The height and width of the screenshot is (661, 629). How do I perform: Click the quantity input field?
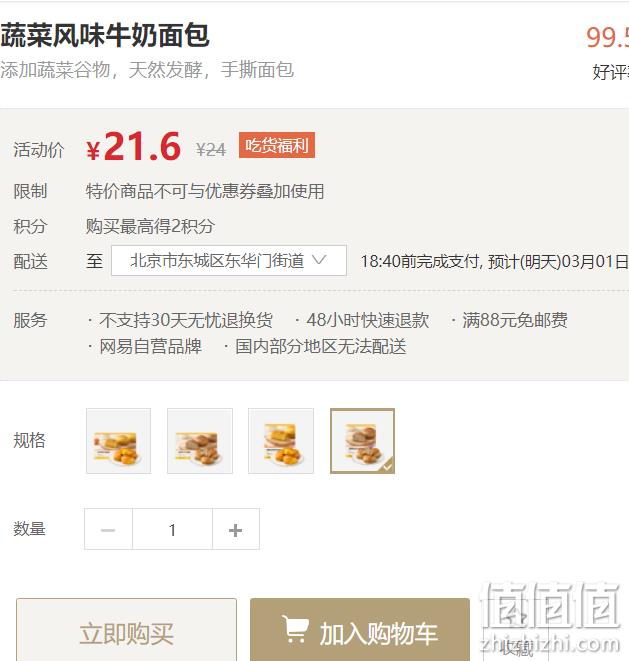pos(172,529)
